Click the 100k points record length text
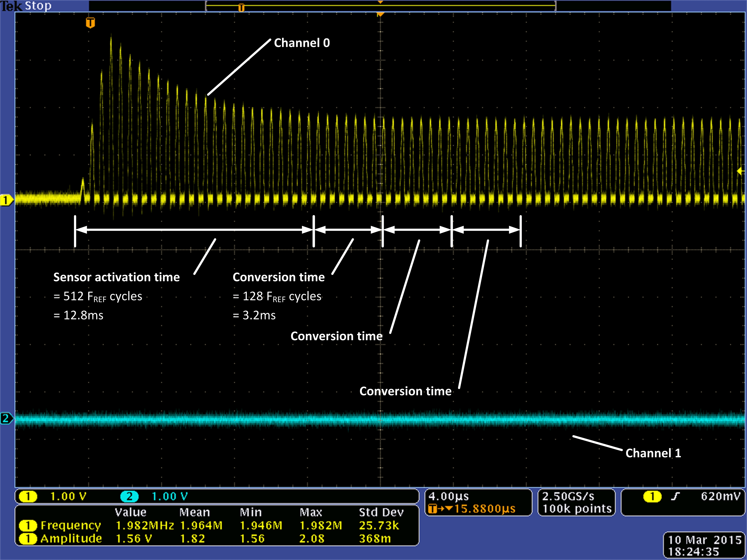This screenshot has height=560, width=747. [x=577, y=509]
